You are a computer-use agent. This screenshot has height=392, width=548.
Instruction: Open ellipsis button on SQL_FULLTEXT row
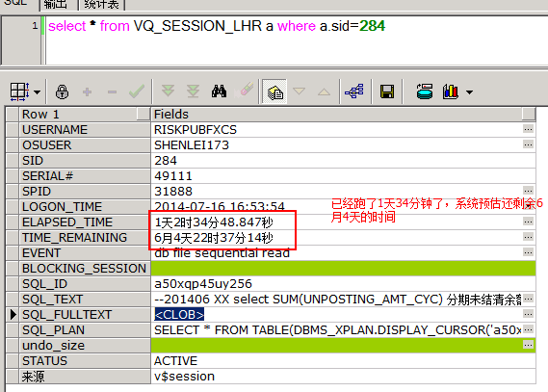tap(528, 314)
